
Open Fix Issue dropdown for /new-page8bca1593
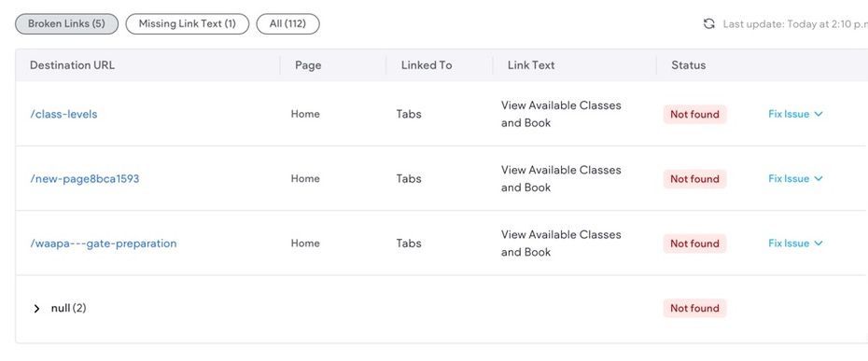click(795, 179)
